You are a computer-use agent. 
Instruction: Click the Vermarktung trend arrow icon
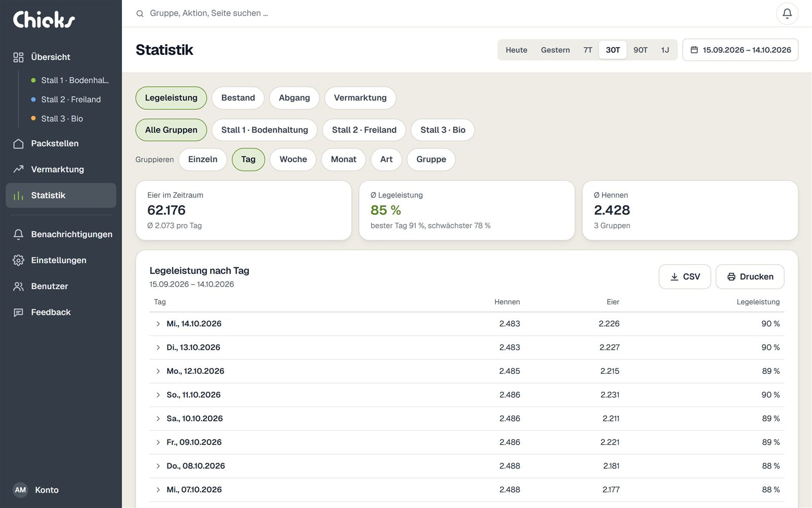click(x=18, y=169)
